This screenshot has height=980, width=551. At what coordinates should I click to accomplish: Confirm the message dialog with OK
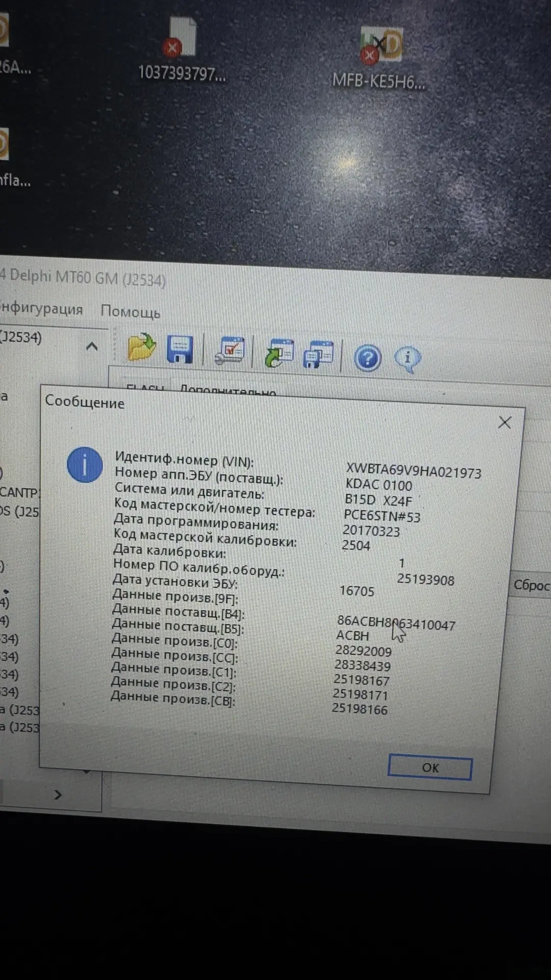[430, 768]
